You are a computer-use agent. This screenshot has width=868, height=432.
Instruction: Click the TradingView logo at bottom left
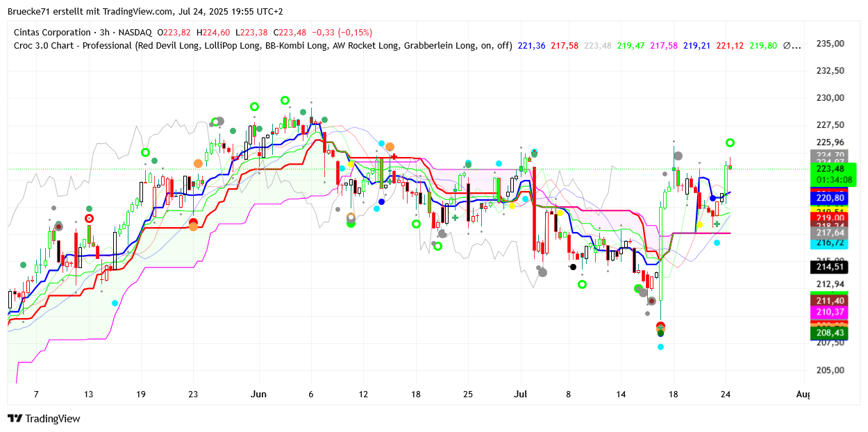44,419
